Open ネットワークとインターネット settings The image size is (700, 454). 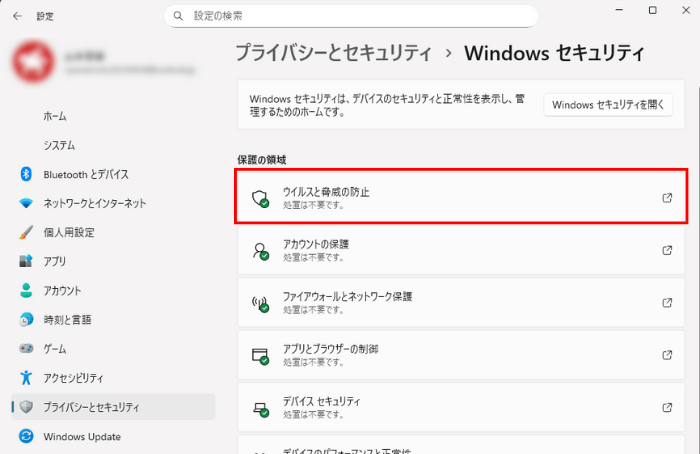click(113, 203)
